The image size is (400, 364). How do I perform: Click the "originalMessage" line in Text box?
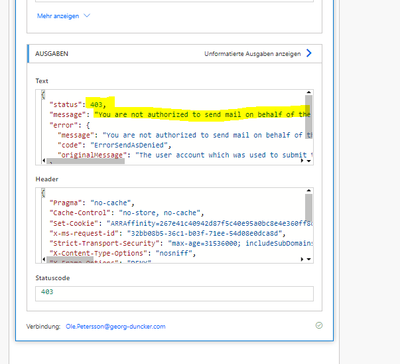[x=185, y=155]
